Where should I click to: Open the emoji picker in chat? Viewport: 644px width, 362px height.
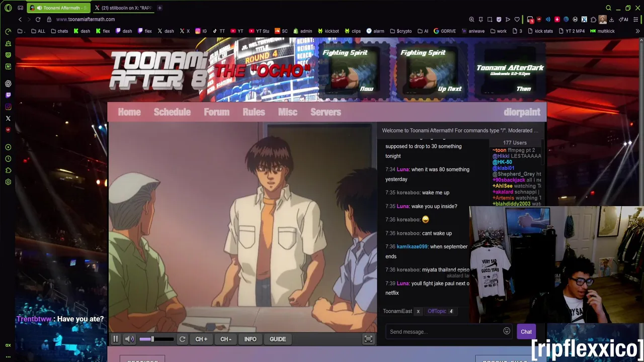click(x=507, y=331)
